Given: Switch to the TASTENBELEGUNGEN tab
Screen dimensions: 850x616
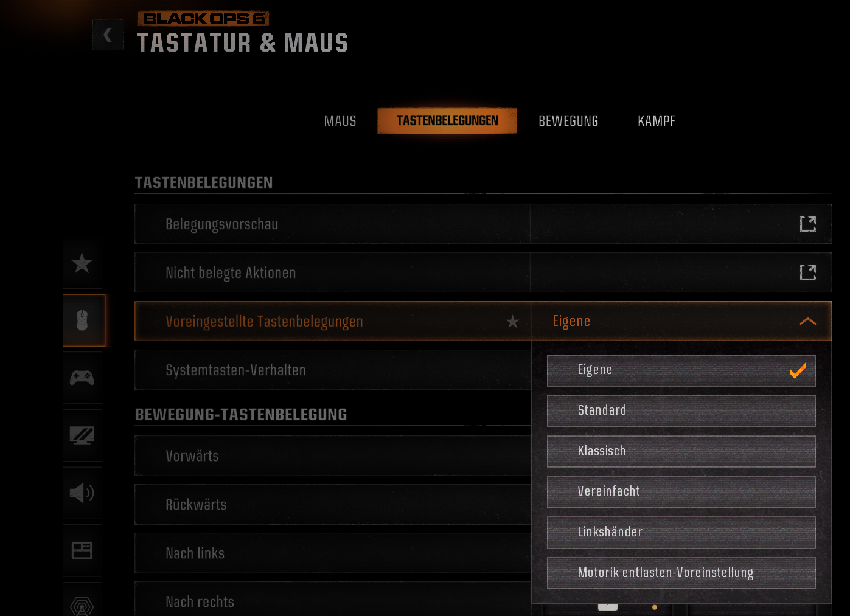Looking at the screenshot, I should pyautogui.click(x=447, y=120).
